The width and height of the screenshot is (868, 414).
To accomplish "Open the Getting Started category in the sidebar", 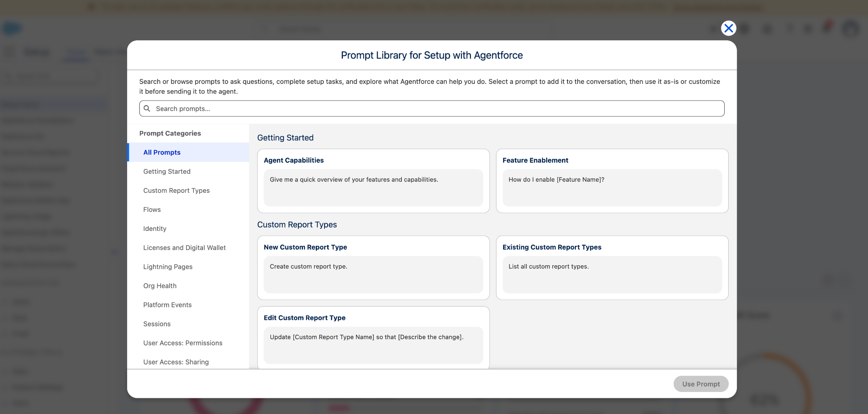I will pyautogui.click(x=188, y=171).
